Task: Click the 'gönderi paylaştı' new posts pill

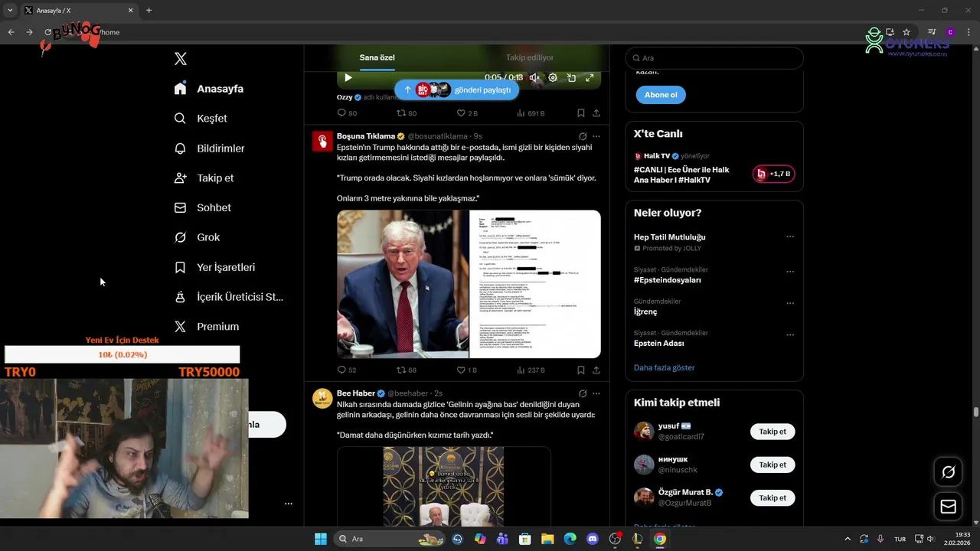Action: click(x=457, y=90)
